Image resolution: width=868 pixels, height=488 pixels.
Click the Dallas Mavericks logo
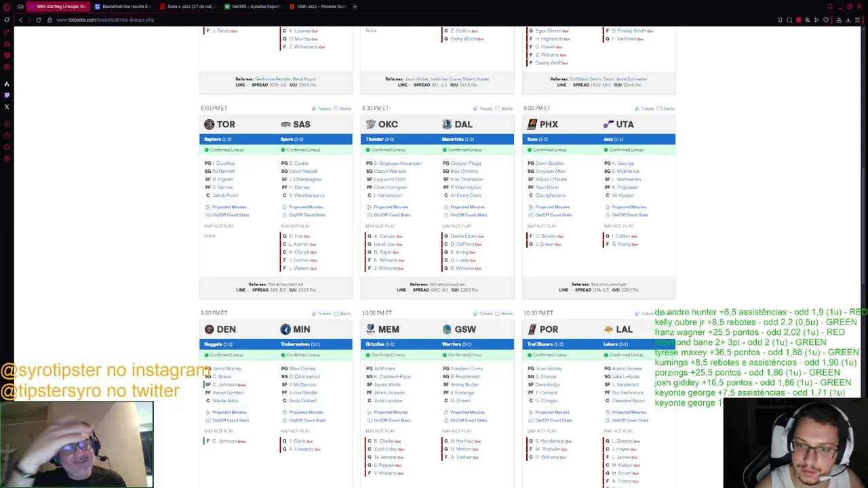click(447, 125)
